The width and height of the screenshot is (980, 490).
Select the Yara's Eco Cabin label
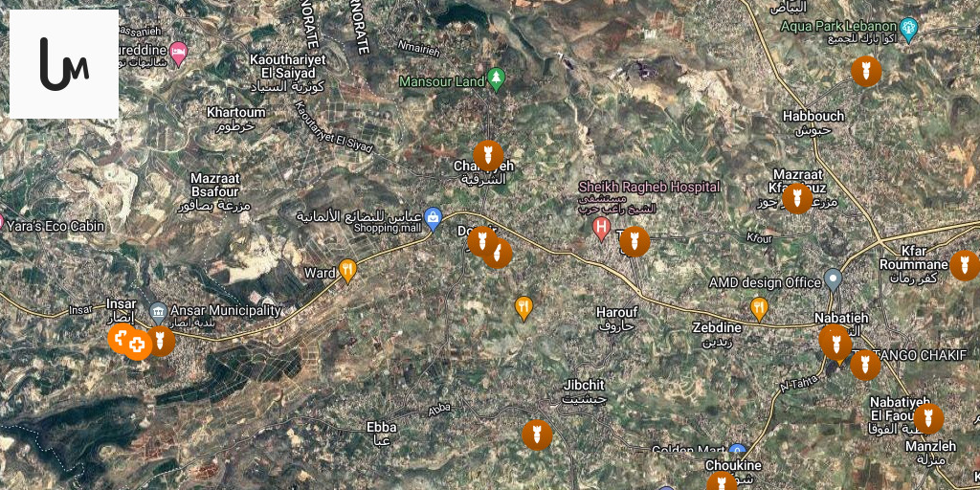tap(55, 226)
